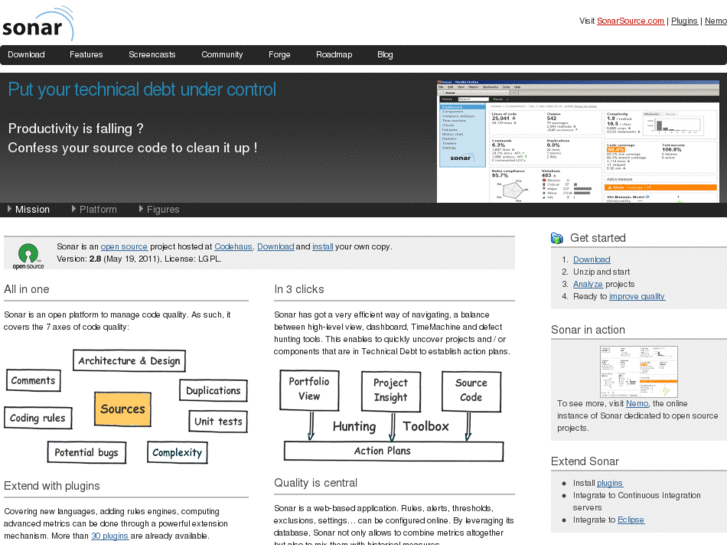Click the open source logo icon
Viewport: 727px width, 545px height.
tap(28, 256)
